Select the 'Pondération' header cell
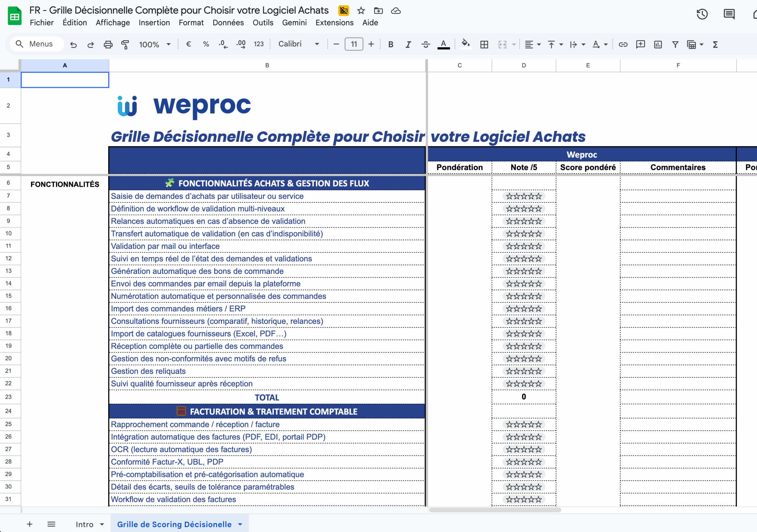 [x=459, y=168]
